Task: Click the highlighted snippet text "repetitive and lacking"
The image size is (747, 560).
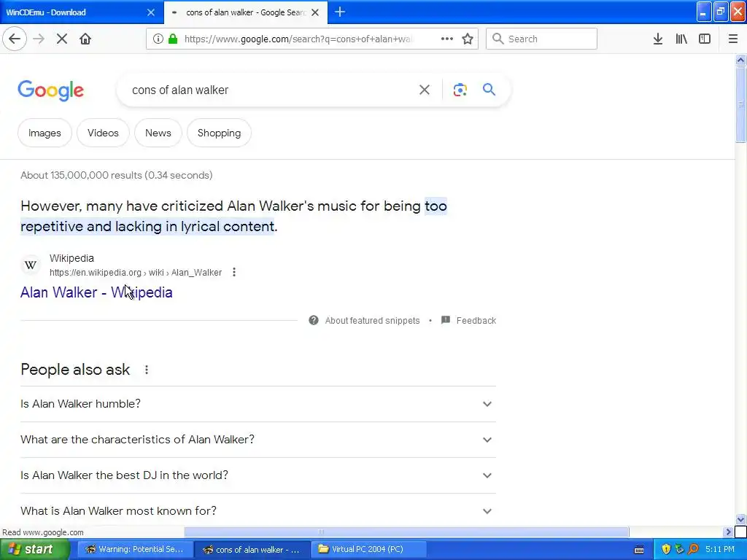Action: 91,226
